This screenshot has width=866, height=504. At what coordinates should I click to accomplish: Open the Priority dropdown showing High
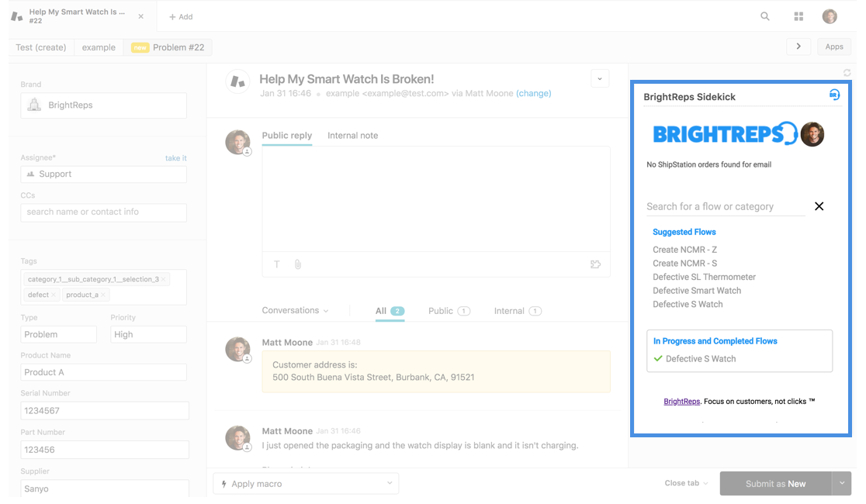(148, 334)
